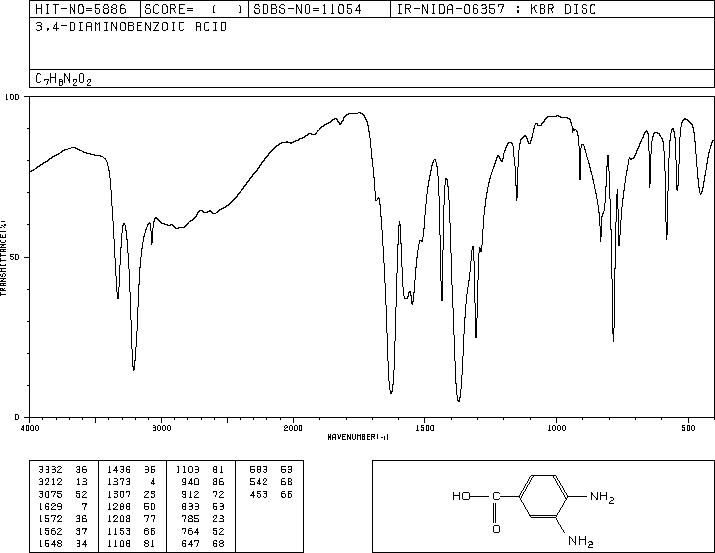Click the 4000 wavenumber axis label
The image size is (715, 553).
click(x=30, y=428)
